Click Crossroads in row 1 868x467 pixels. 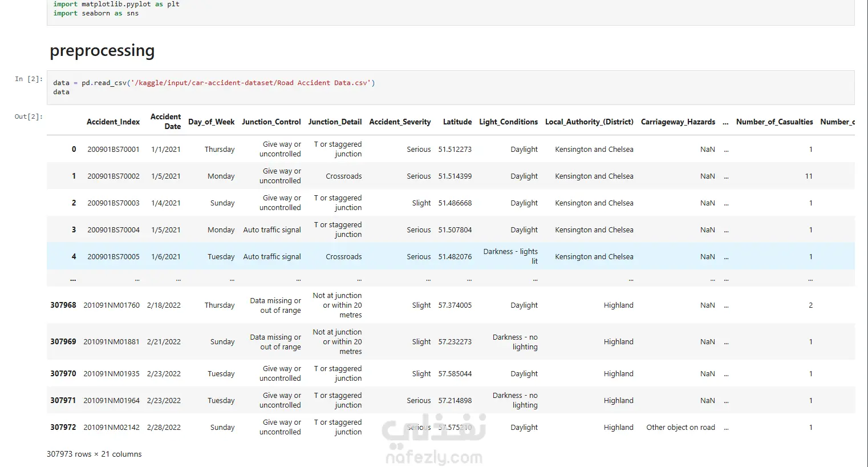[x=344, y=176]
